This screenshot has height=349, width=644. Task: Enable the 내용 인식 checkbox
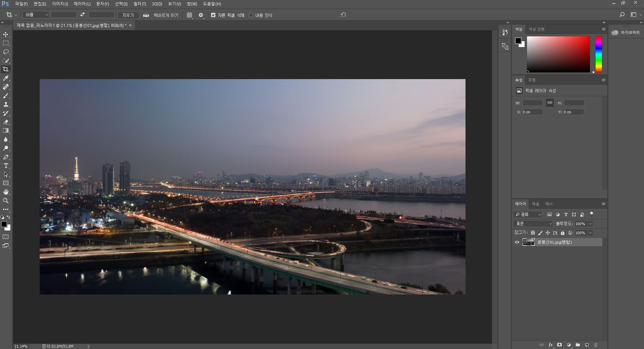(251, 15)
